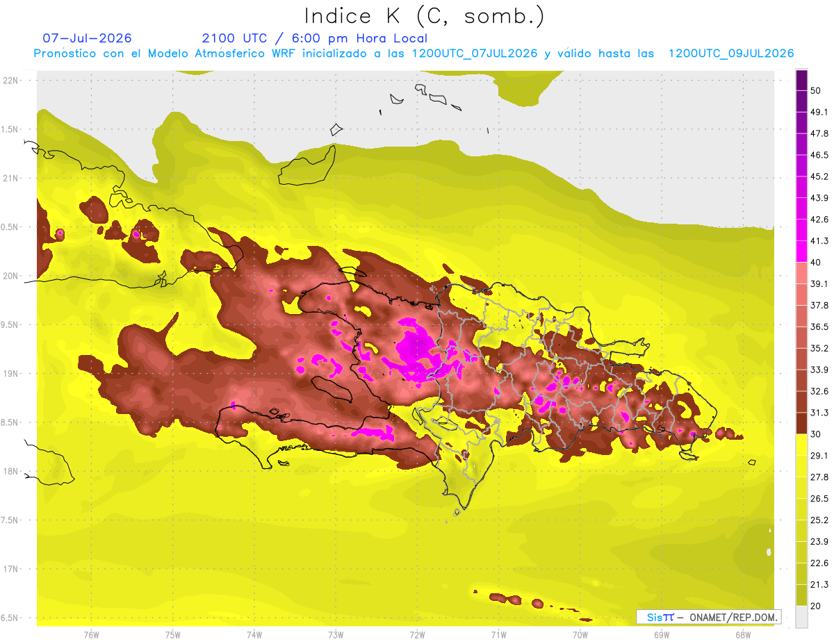Viewport: 834px width, 644px height.
Task: Pick the bright yellow swatch between 29.1 and 30
Action: click(801, 445)
